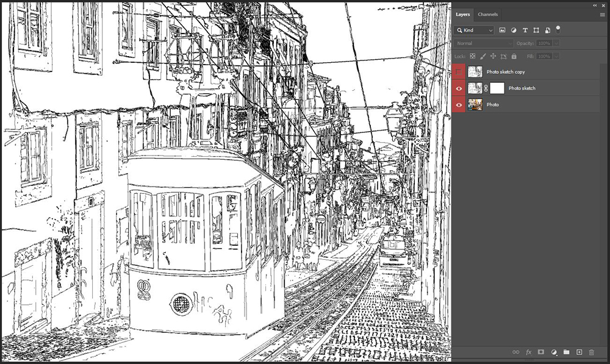Open the Normal blend mode dropdown

pos(484,43)
